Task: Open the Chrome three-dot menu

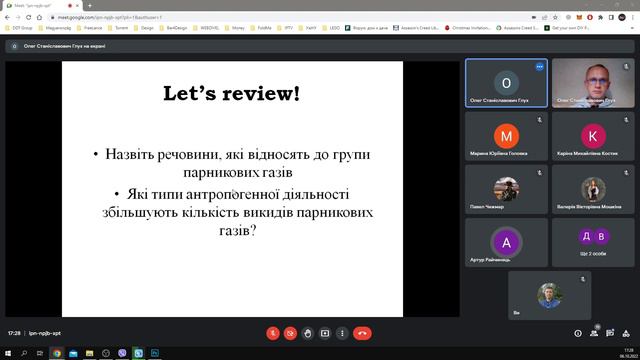Action: [633, 18]
